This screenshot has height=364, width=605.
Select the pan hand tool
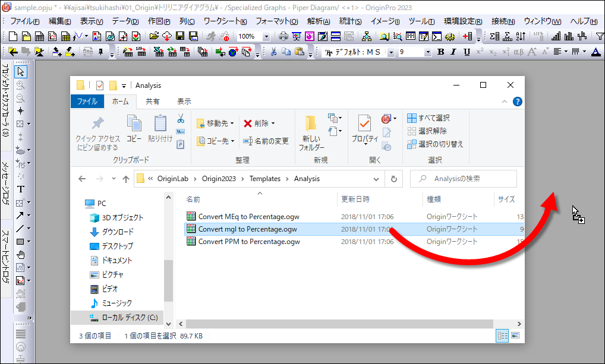[20, 255]
